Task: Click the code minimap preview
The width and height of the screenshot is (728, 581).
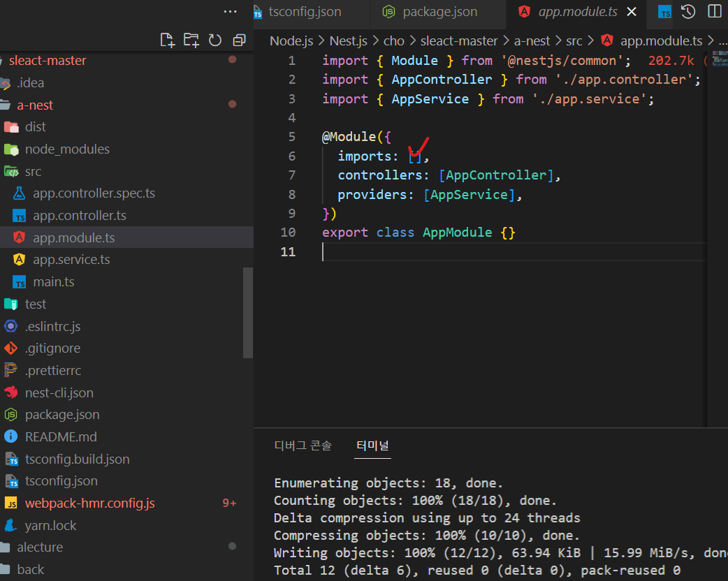Action: pos(720,59)
